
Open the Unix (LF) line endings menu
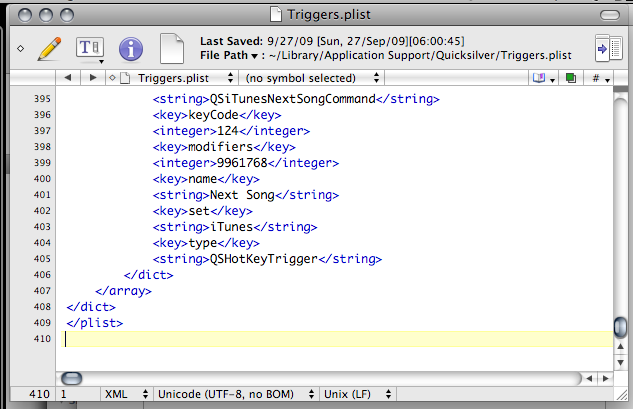[x=362, y=395]
